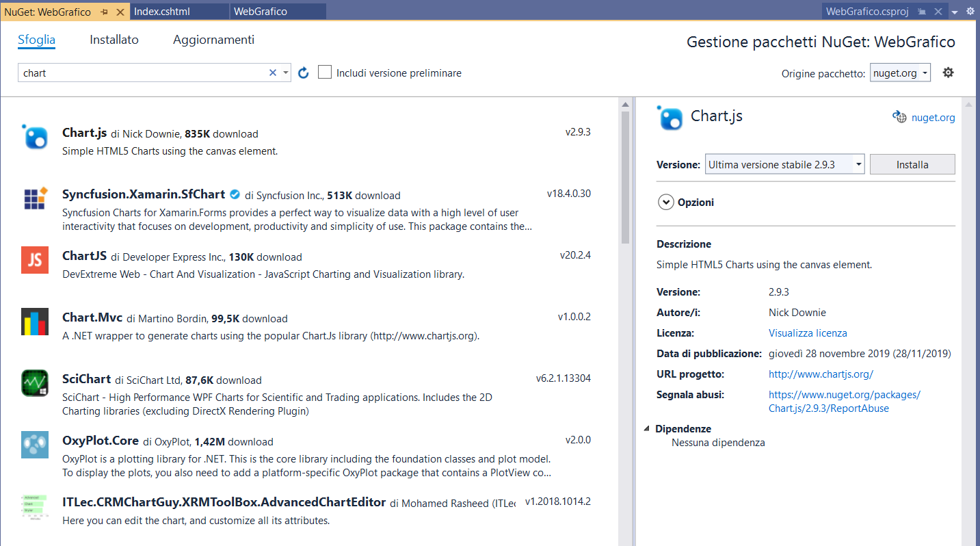Click the package list scroll-up arrow
980x546 pixels.
tap(625, 105)
